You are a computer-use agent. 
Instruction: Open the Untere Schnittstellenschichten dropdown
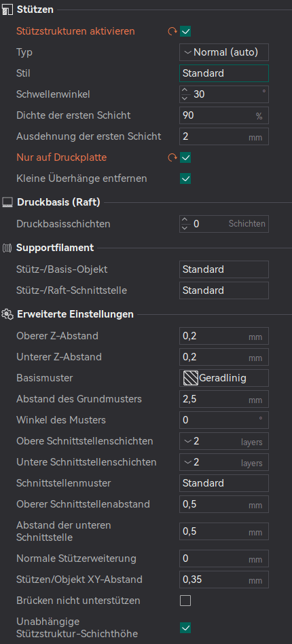pos(224,462)
